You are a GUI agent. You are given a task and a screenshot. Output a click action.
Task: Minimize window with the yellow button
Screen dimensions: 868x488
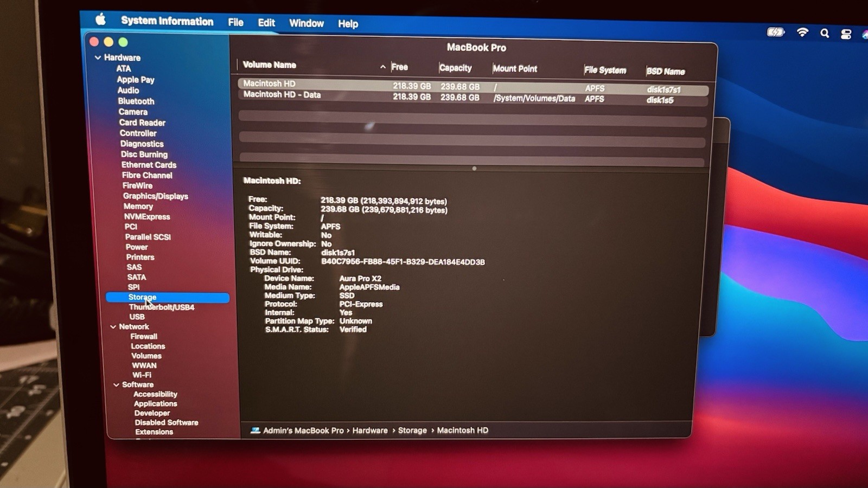(108, 42)
